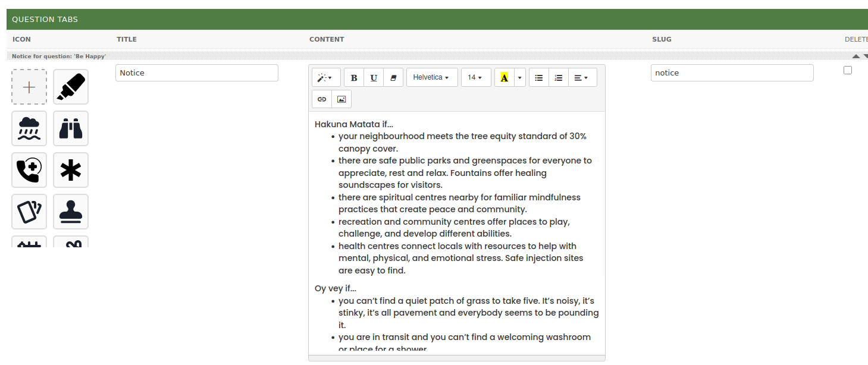This screenshot has height=365, width=868.
Task: Insert a link in the content
Action: 322,99
